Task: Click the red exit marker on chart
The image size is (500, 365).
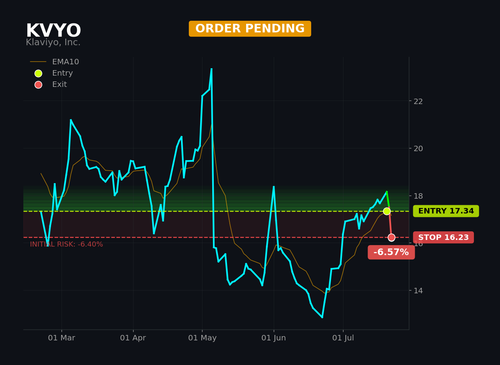Action: pyautogui.click(x=392, y=237)
